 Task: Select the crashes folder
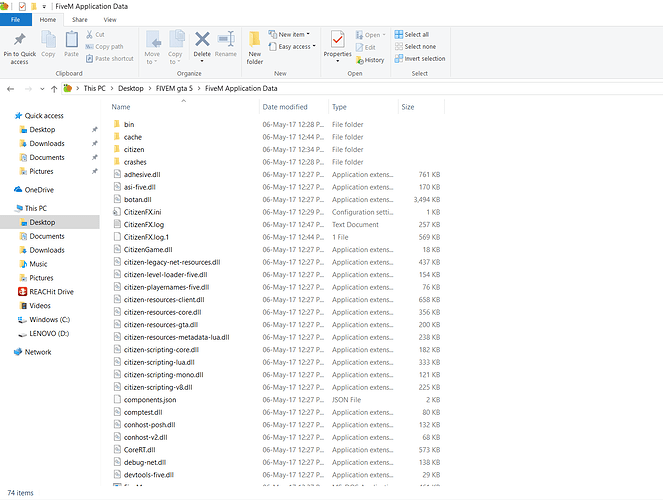tap(135, 162)
